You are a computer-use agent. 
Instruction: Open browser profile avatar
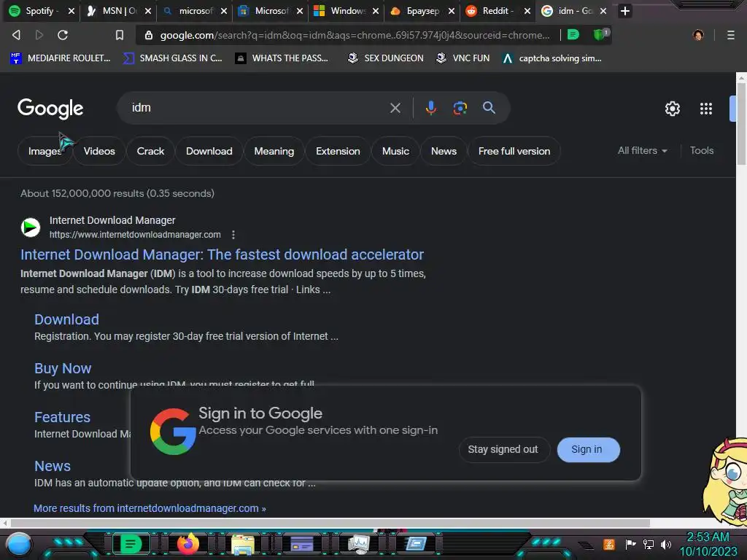698,35
